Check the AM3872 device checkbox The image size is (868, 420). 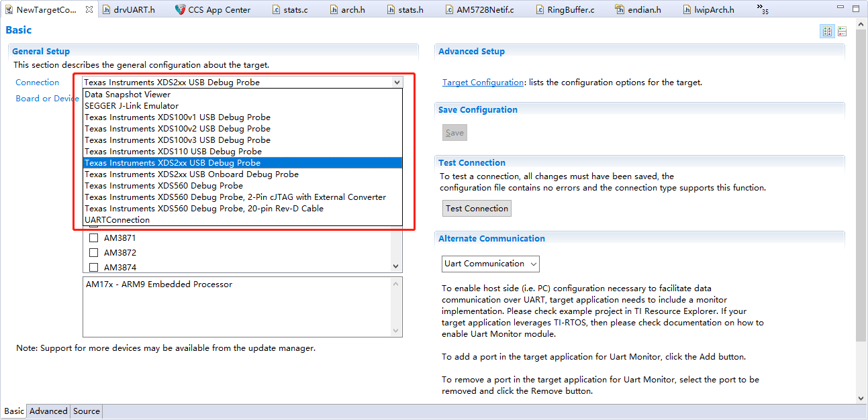(x=94, y=253)
